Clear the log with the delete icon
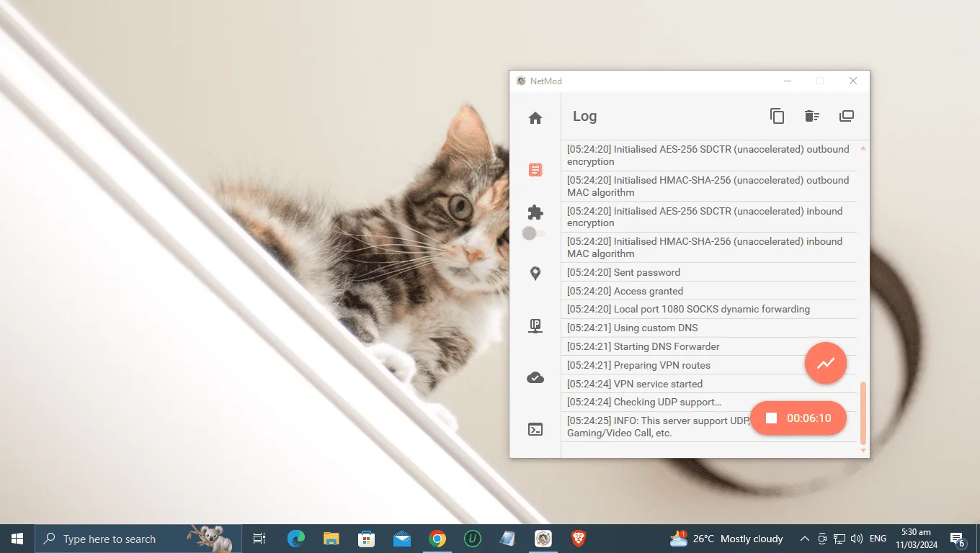This screenshot has height=553, width=980. [812, 116]
